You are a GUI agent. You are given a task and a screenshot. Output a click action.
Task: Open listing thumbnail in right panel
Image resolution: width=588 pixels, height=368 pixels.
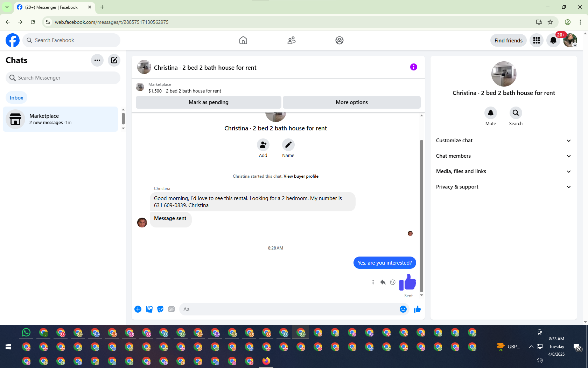click(x=504, y=74)
